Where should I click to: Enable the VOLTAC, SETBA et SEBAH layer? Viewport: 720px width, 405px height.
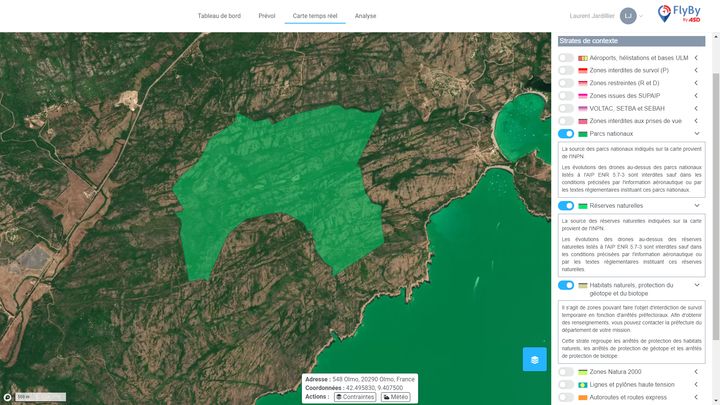(566, 108)
